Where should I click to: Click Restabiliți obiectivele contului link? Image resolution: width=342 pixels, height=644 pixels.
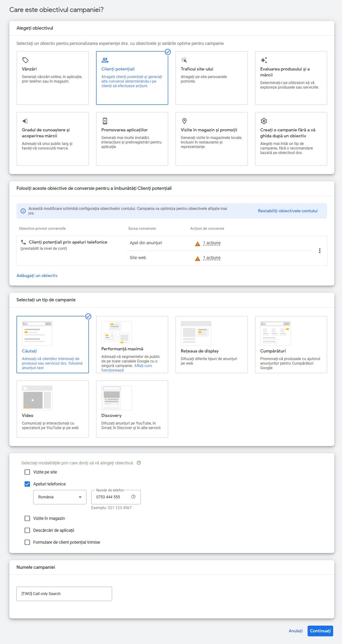(288, 211)
